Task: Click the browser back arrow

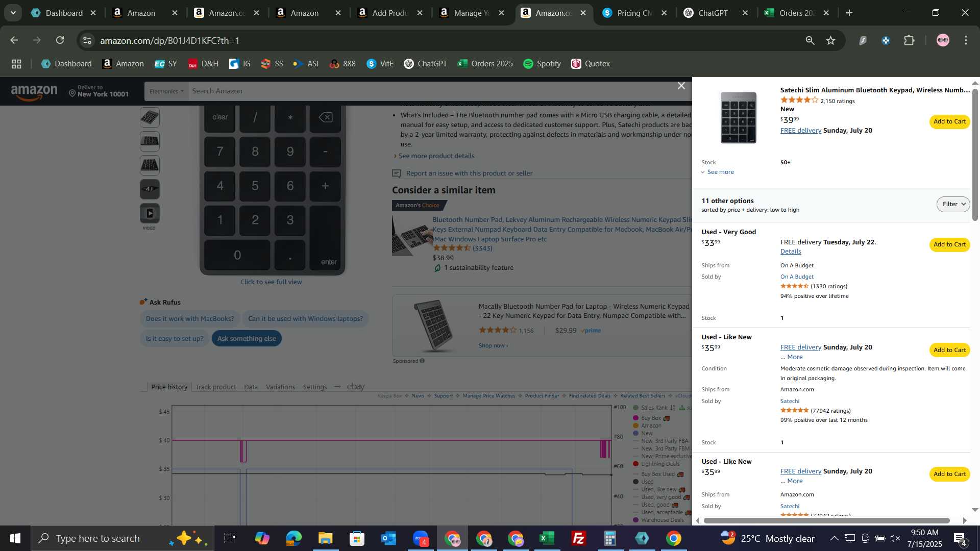Action: tap(14, 40)
